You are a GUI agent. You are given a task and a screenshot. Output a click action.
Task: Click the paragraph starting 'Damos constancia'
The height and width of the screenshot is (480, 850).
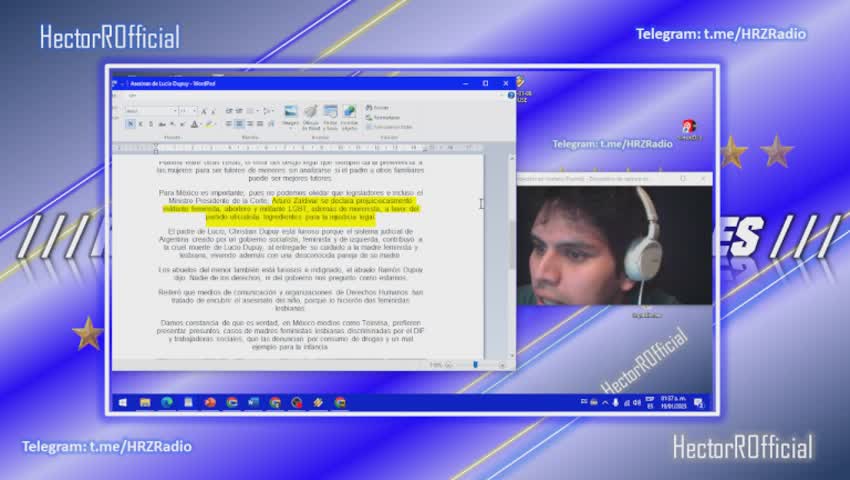tap(291, 335)
